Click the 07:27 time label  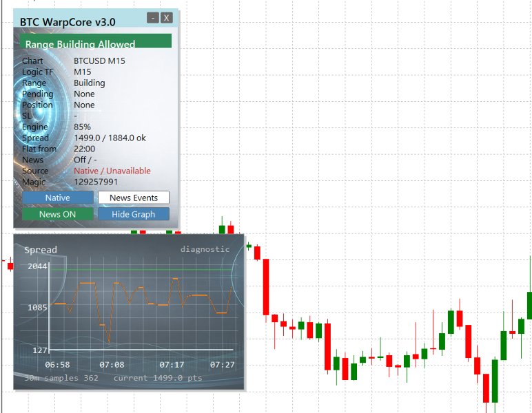point(222,365)
